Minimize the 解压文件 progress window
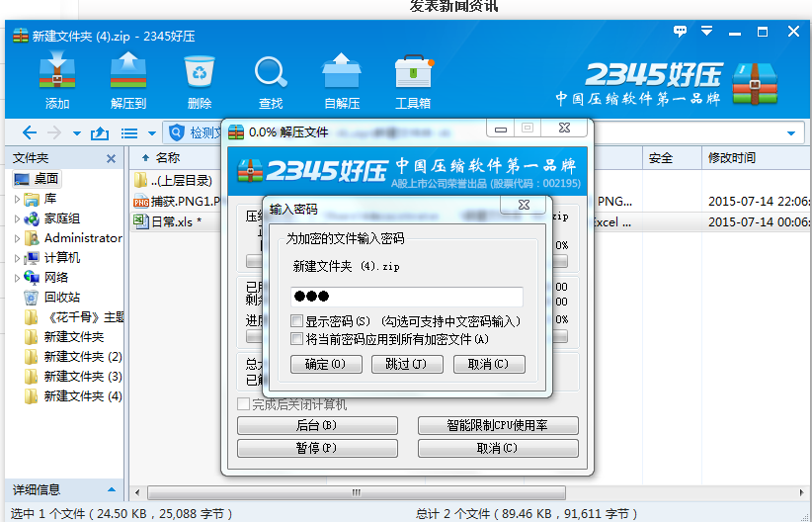The width and height of the screenshot is (812, 522). [500, 129]
